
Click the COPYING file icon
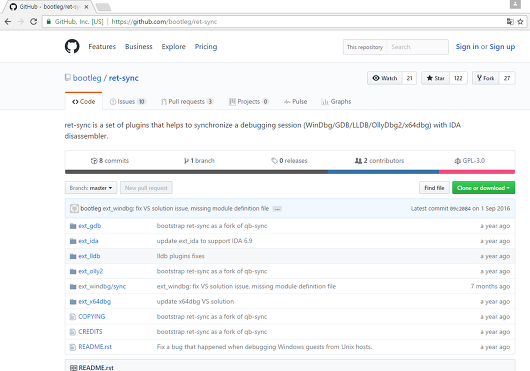(72, 317)
